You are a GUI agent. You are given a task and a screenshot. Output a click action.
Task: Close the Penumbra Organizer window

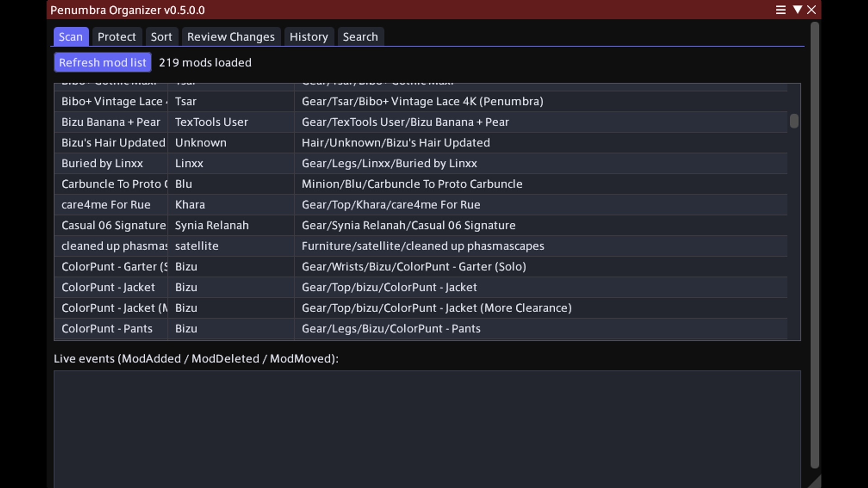812,10
